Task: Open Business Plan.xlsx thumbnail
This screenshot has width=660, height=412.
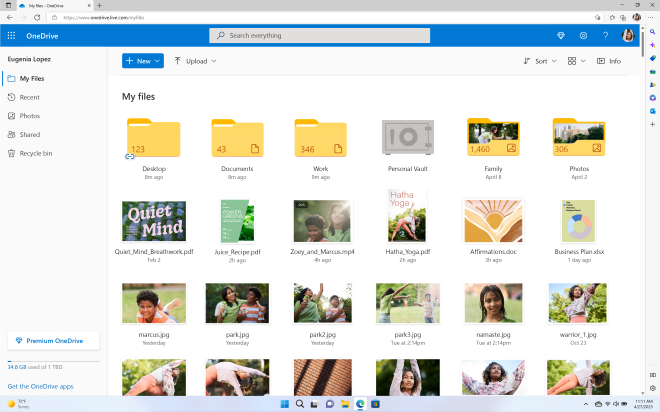Action: click(x=578, y=221)
